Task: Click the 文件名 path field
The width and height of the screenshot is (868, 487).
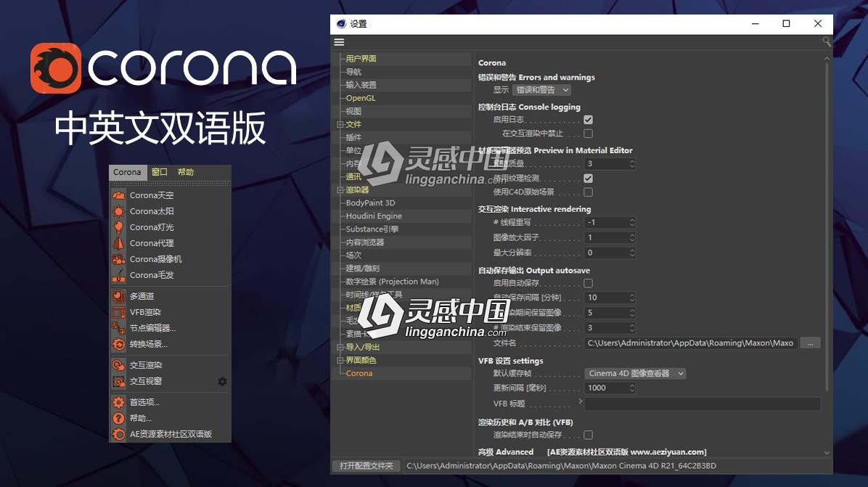Action: 691,343
